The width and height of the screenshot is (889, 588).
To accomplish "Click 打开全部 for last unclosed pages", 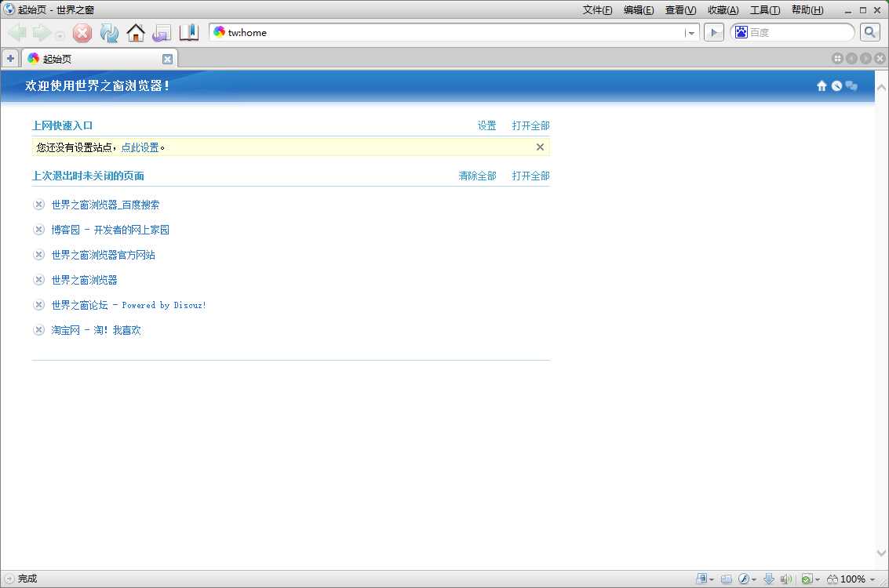I will pos(530,176).
